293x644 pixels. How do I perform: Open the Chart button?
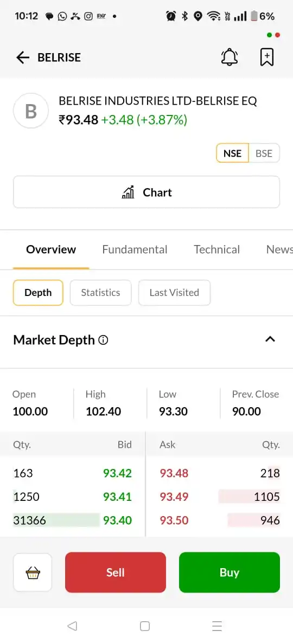[146, 192]
